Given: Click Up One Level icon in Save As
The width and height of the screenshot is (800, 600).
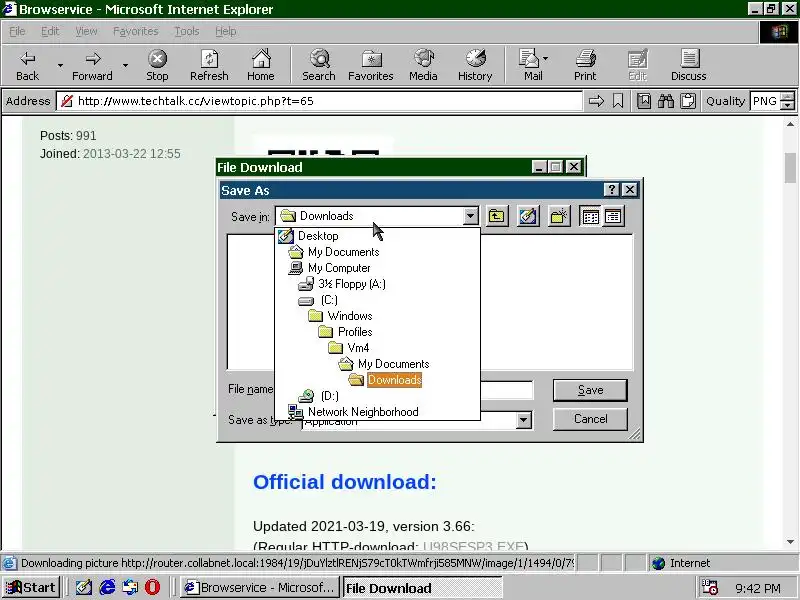Looking at the screenshot, I should tap(496, 216).
